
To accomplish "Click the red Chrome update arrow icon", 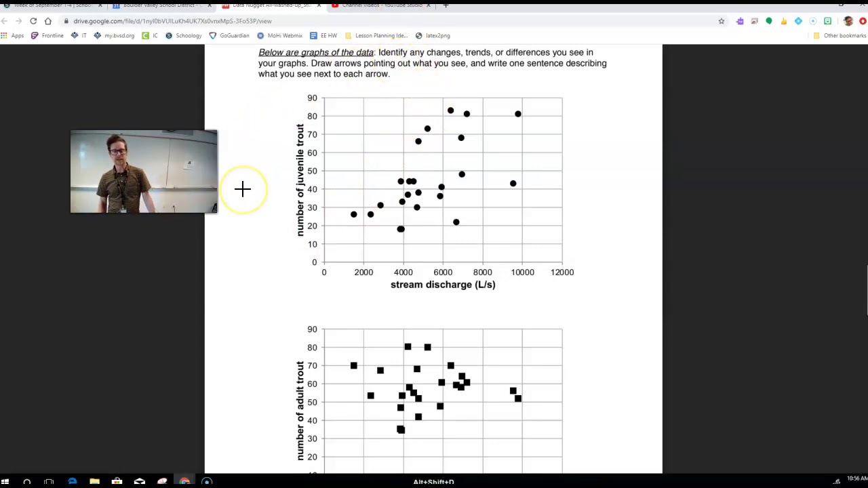I will pyautogui.click(x=863, y=21).
